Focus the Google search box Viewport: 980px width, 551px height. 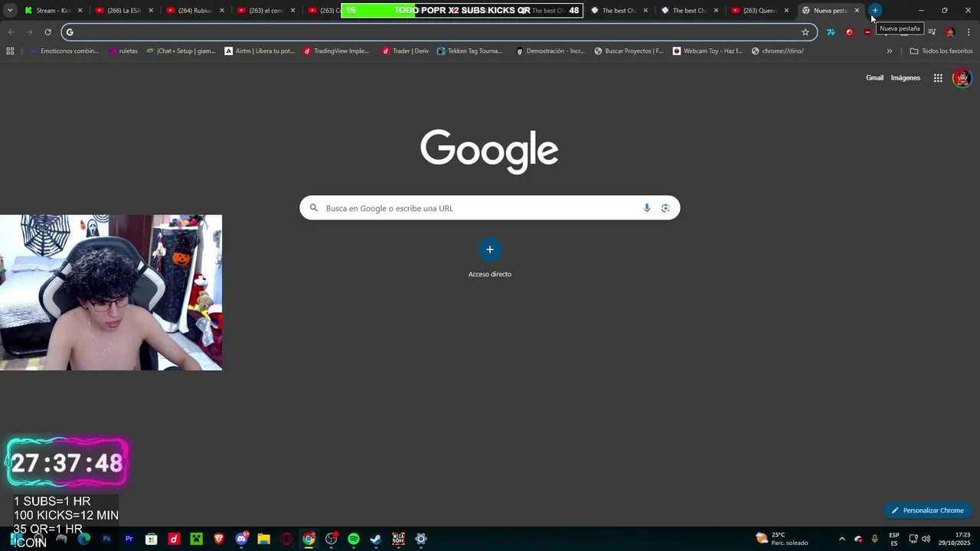point(489,208)
